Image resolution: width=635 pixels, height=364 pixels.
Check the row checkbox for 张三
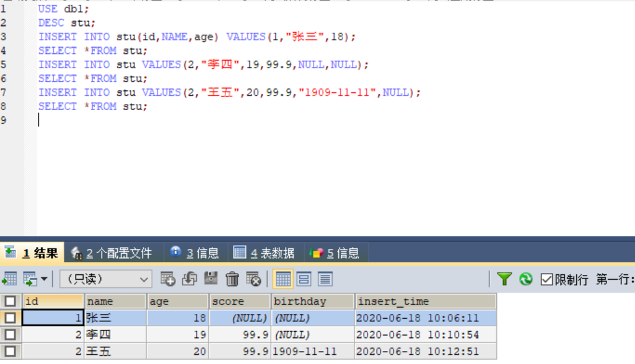[x=10, y=318]
